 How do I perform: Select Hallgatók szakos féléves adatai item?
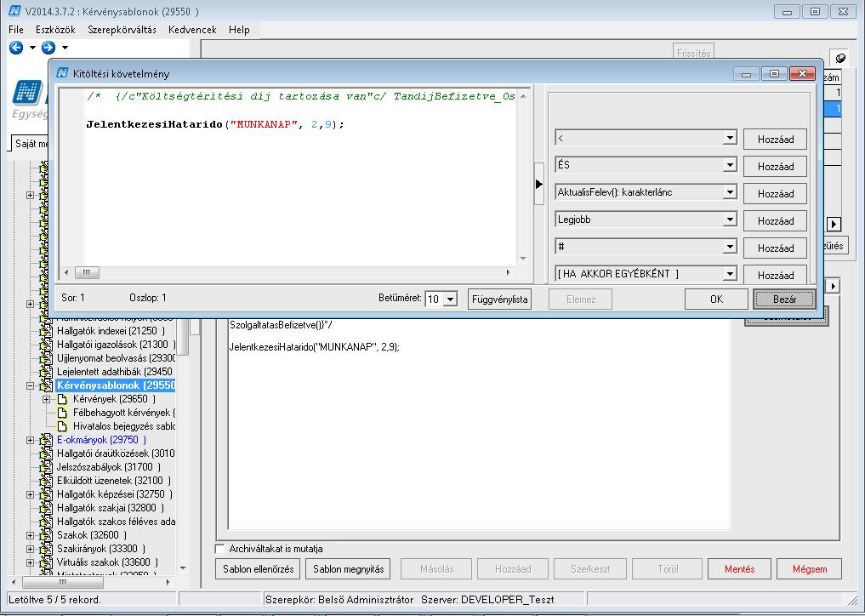tap(116, 522)
